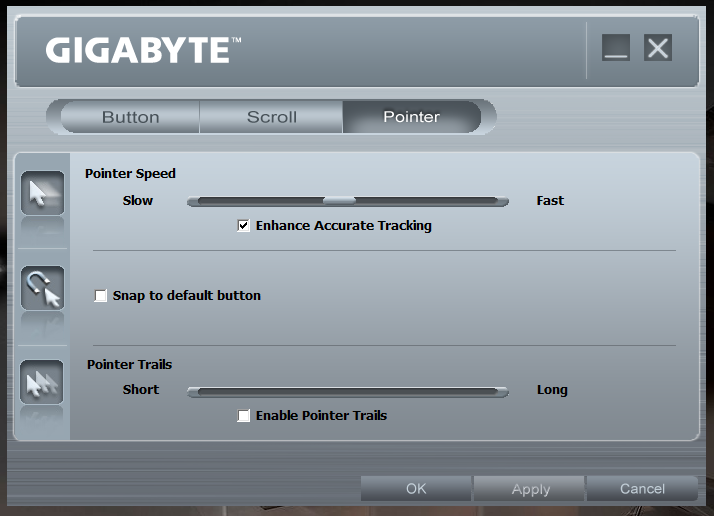Uncheck Enhance Accurate Tracking
The height and width of the screenshot is (516, 714).
(x=244, y=225)
